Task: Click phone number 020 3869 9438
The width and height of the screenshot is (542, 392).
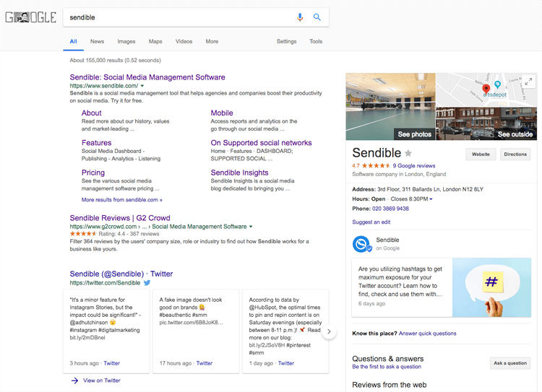Action: coord(390,209)
